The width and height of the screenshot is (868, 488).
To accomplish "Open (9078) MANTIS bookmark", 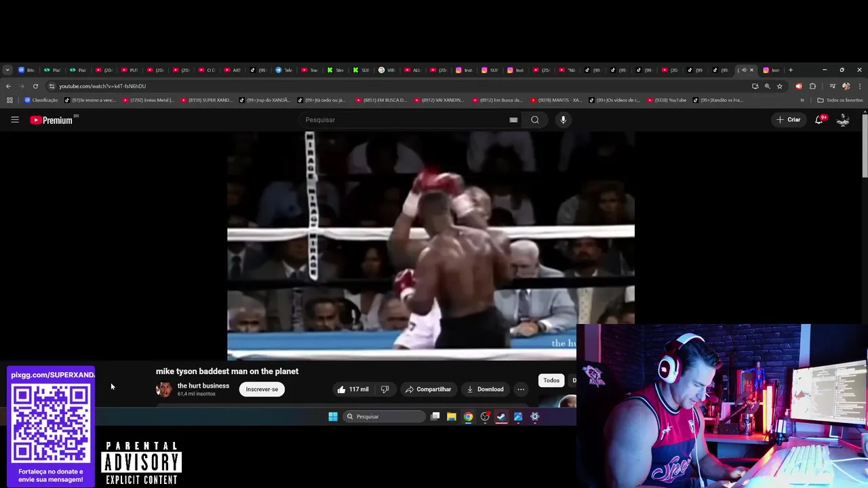I will [556, 100].
